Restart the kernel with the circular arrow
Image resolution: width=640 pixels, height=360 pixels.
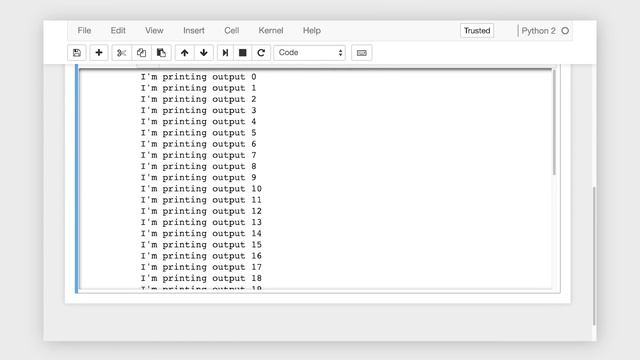click(261, 53)
